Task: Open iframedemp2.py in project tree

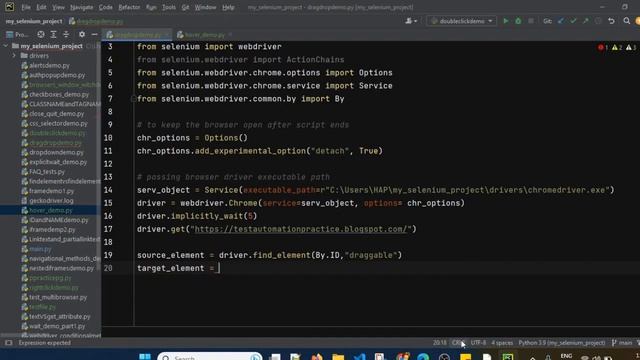Action: tap(52, 230)
